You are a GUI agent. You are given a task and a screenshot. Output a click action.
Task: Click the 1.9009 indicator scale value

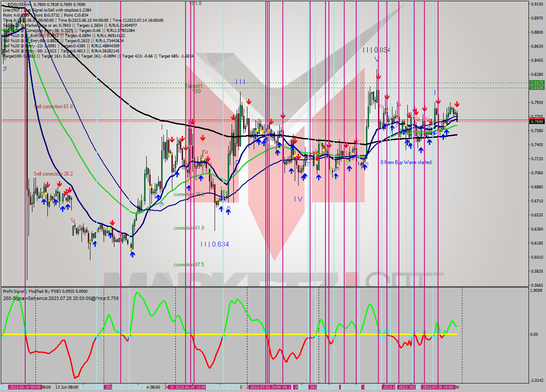(x=537, y=290)
